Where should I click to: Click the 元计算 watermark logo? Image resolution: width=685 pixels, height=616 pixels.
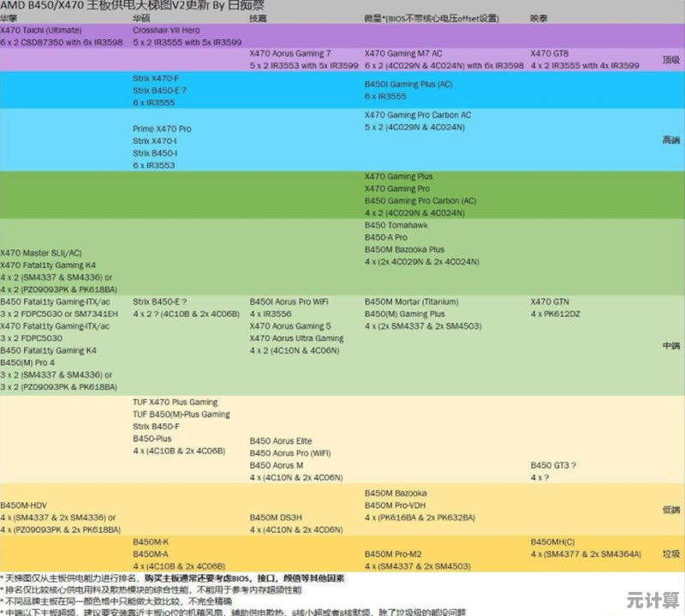coord(652,597)
